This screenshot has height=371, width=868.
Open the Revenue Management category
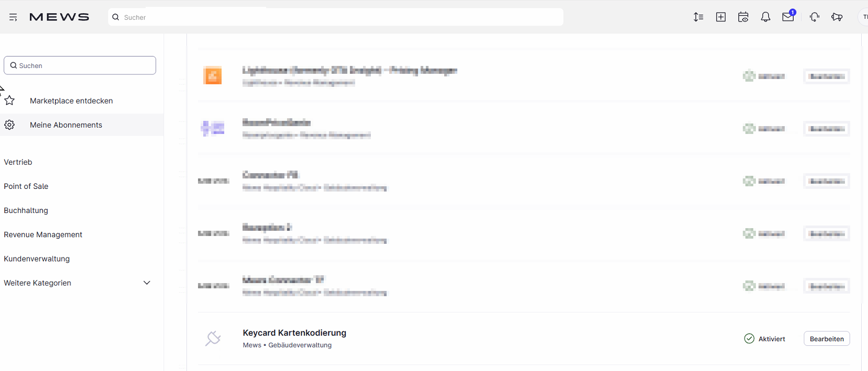[x=43, y=234]
